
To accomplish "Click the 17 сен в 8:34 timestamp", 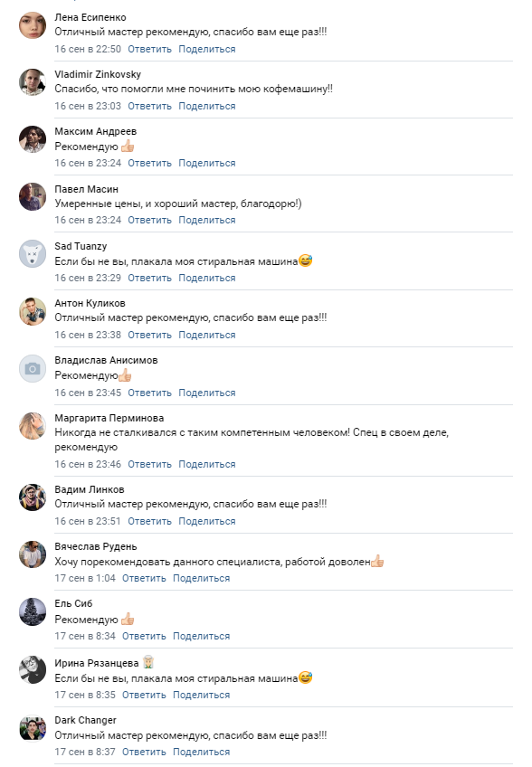I will coord(85,636).
